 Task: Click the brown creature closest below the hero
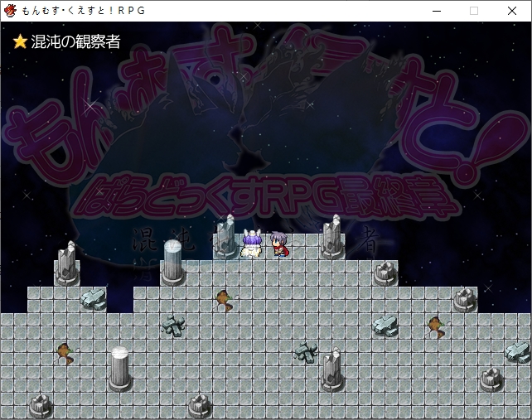click(x=225, y=300)
